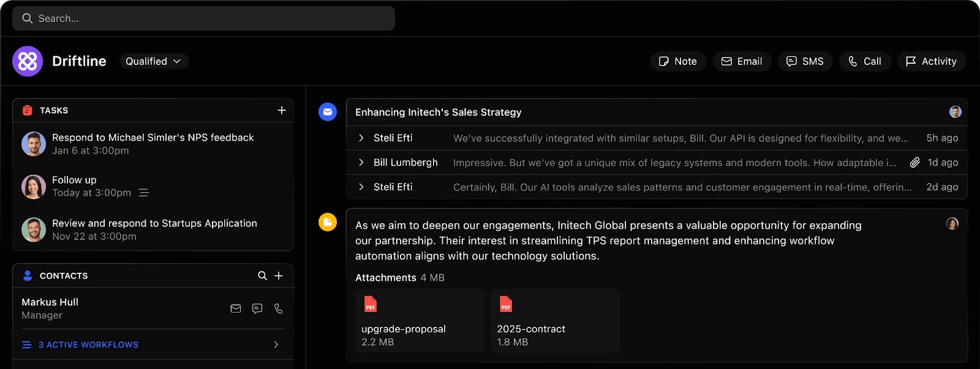
Task: Expand Steli Efti's email from 5h ago
Action: 361,138
